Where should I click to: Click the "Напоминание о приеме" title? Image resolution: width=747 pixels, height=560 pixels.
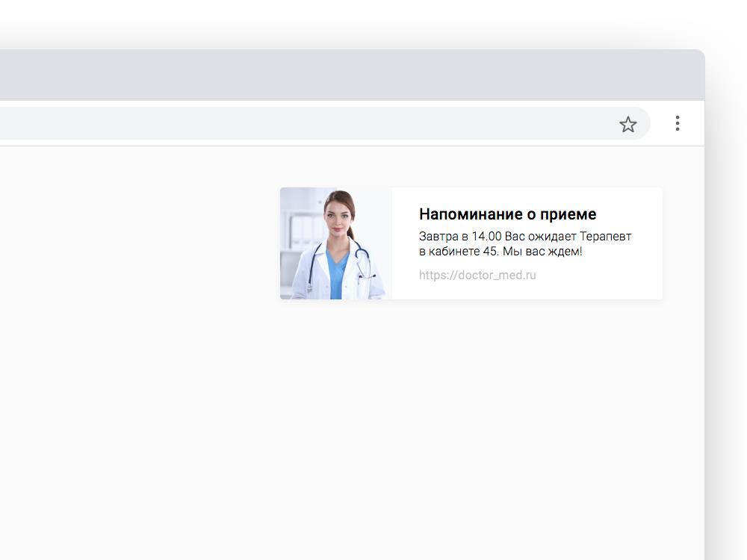(507, 214)
